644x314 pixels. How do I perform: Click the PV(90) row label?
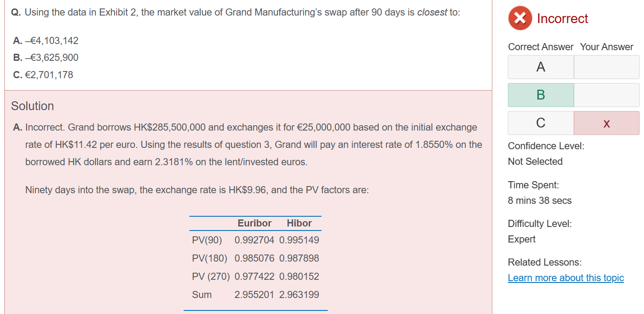207,240
